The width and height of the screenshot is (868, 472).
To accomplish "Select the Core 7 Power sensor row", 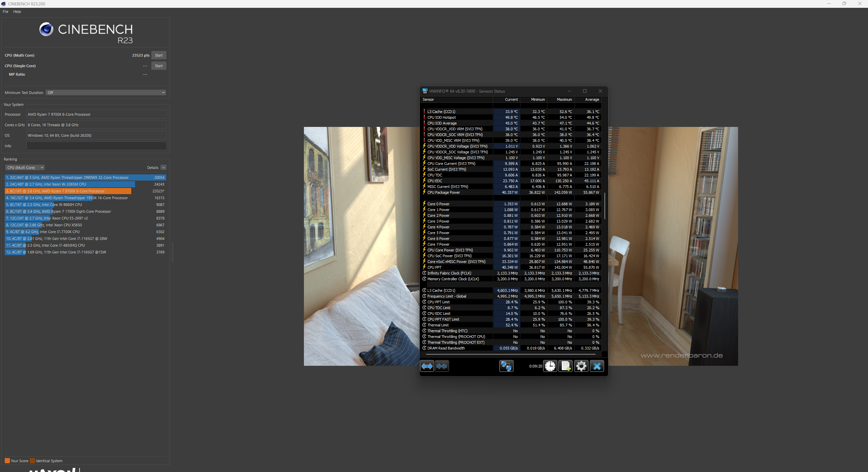I will point(511,244).
